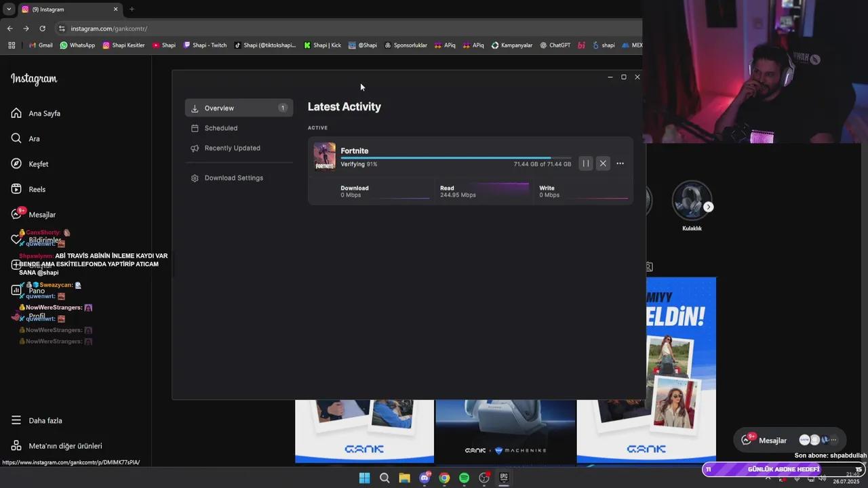
Task: Open a new Chrome tab
Action: click(132, 9)
